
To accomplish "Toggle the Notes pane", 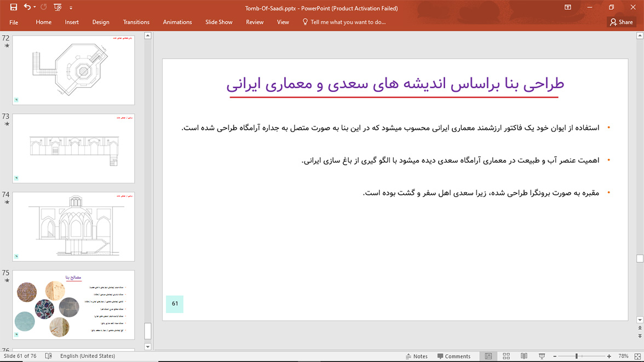I will (416, 356).
